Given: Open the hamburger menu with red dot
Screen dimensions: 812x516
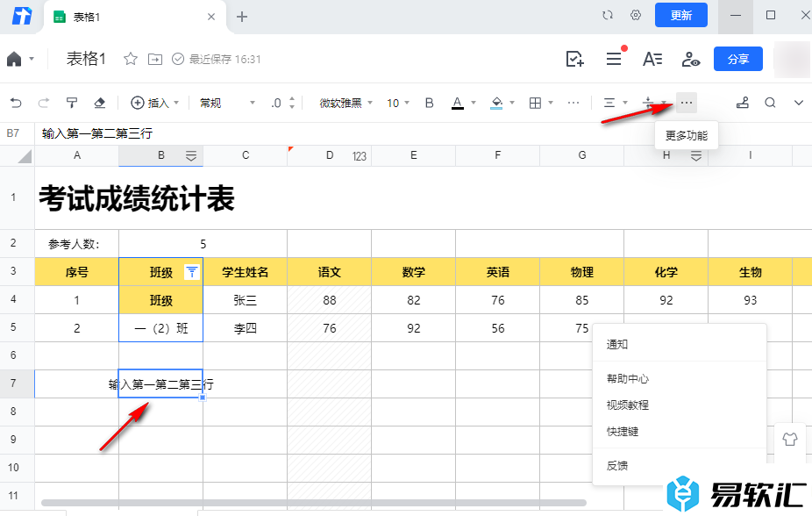Looking at the screenshot, I should click(614, 59).
